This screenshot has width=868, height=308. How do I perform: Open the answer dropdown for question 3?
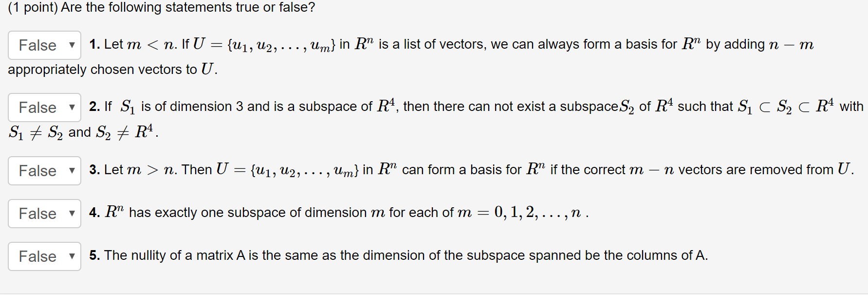coord(44,171)
